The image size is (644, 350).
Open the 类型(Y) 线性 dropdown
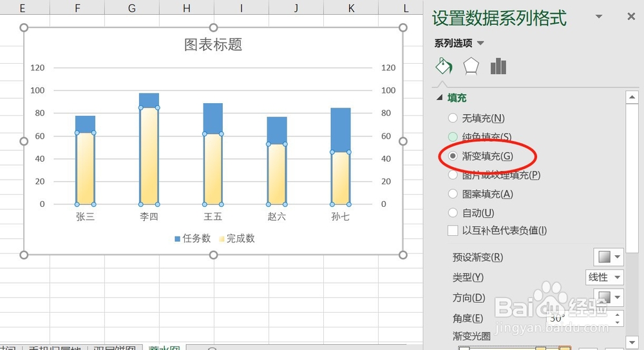click(x=604, y=277)
